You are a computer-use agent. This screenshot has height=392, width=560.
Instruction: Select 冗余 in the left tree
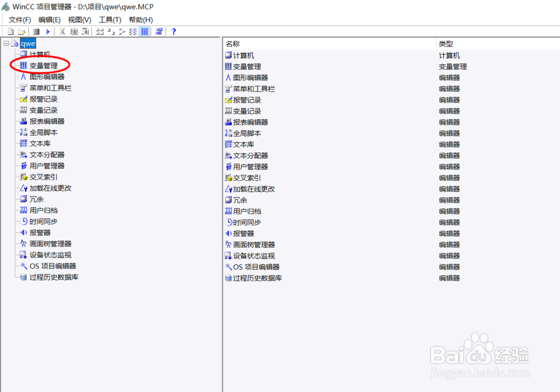[x=36, y=199]
